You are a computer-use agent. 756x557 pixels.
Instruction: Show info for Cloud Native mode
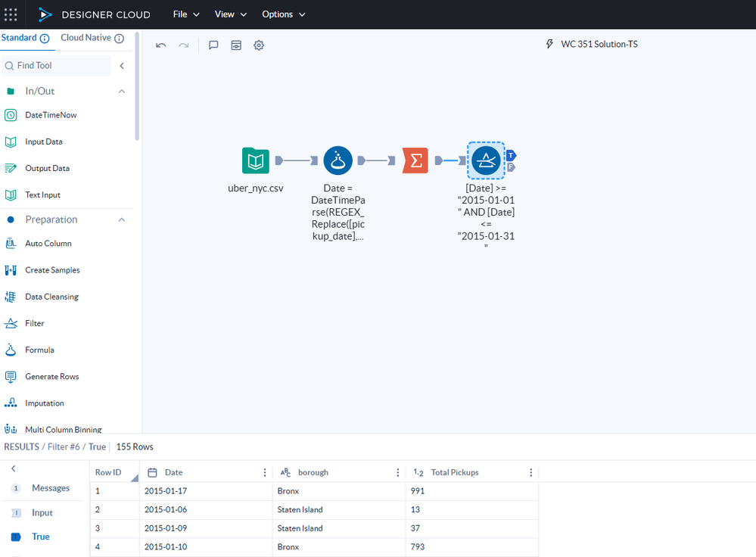[x=119, y=39]
